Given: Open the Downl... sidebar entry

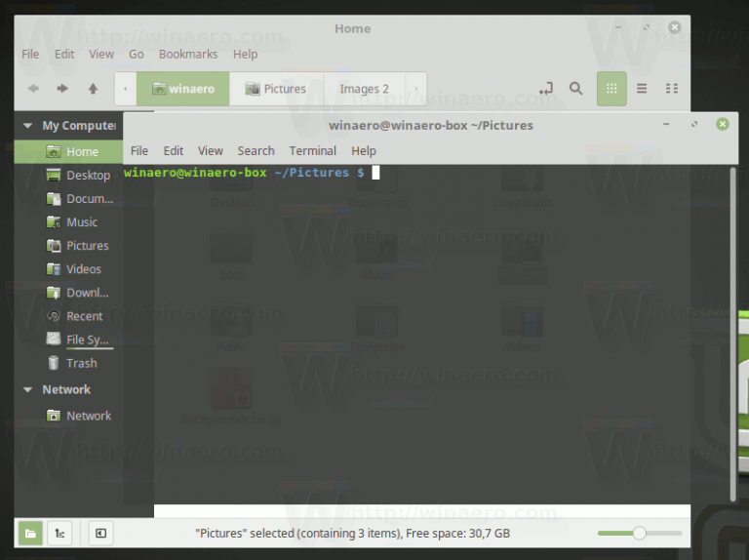Looking at the screenshot, I should point(68,293).
